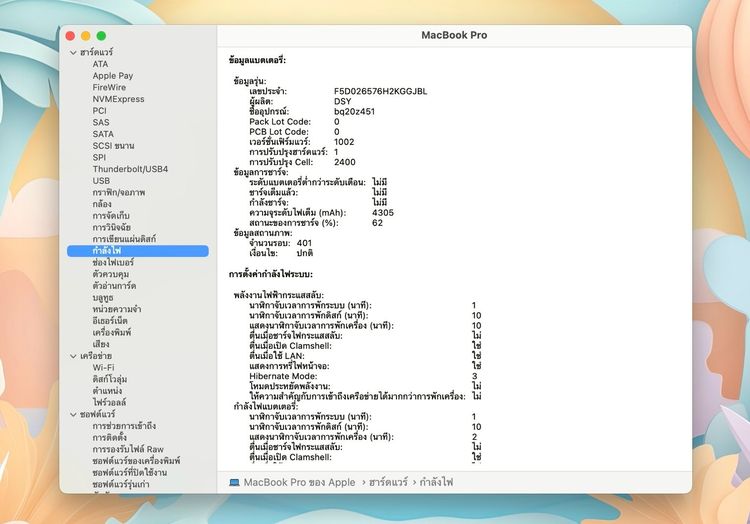Screen dimensions: 750x524
Task: Click charge state value 62
Action: pos(377,223)
